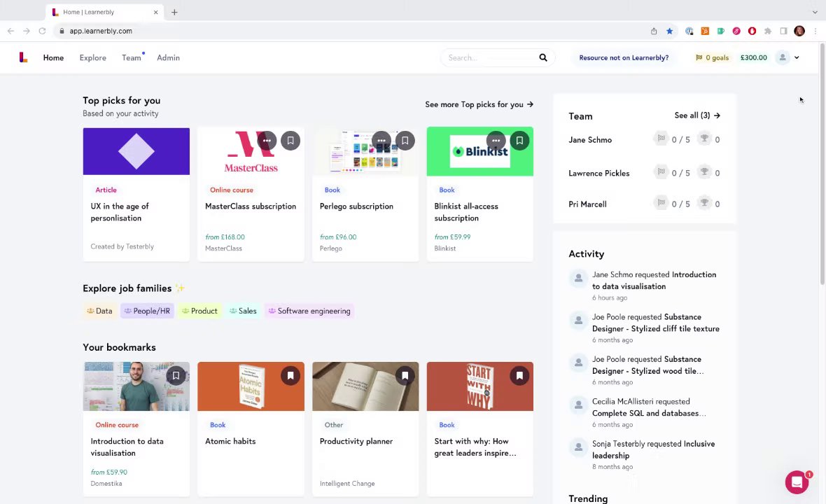
Task: Open the Admin nav item
Action: point(168,57)
